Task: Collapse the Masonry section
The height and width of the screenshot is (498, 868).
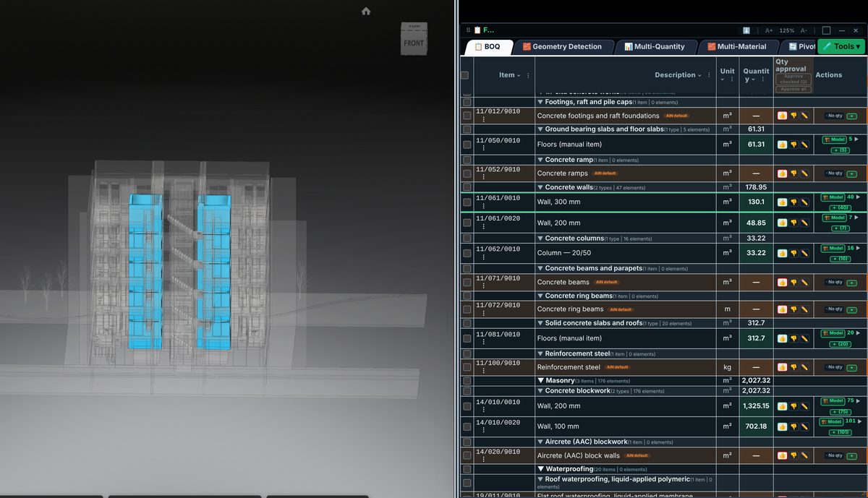Action: tap(541, 380)
